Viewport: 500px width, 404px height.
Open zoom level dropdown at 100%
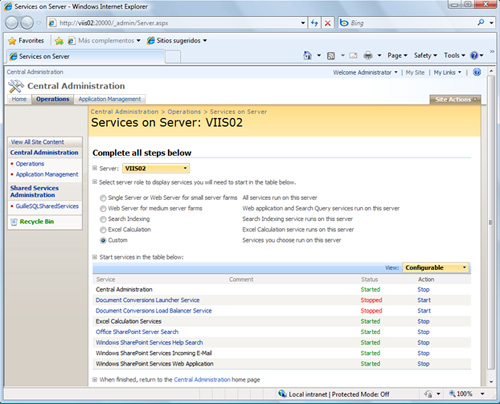tap(482, 394)
